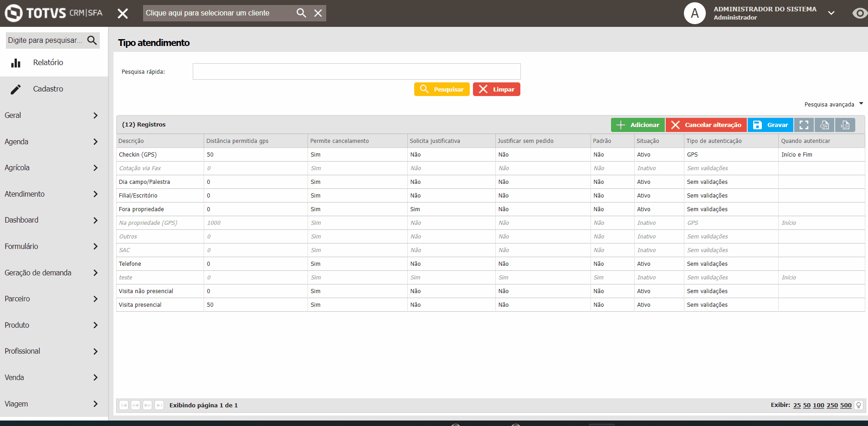Show 50 records per page
Viewport: 868px width, 426px height.
(x=806, y=405)
